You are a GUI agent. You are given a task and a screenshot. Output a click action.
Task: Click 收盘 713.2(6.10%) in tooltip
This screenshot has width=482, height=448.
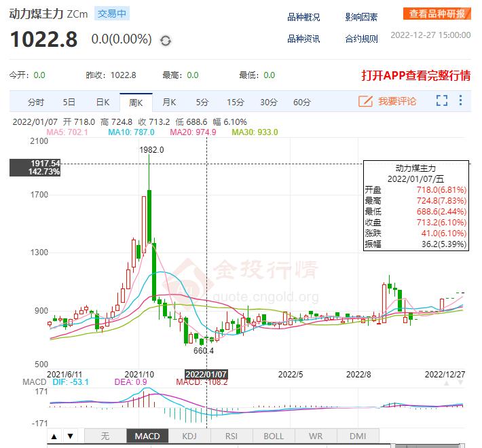coord(415,223)
